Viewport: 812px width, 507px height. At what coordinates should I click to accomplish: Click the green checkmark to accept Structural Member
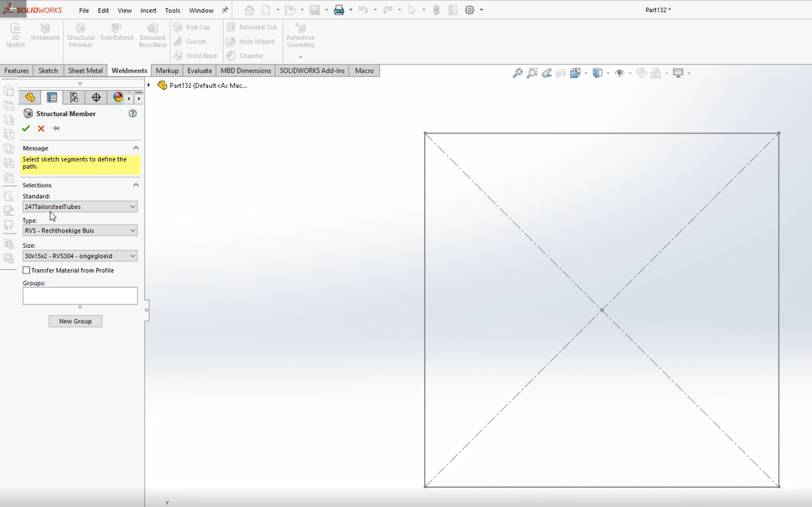coord(26,129)
